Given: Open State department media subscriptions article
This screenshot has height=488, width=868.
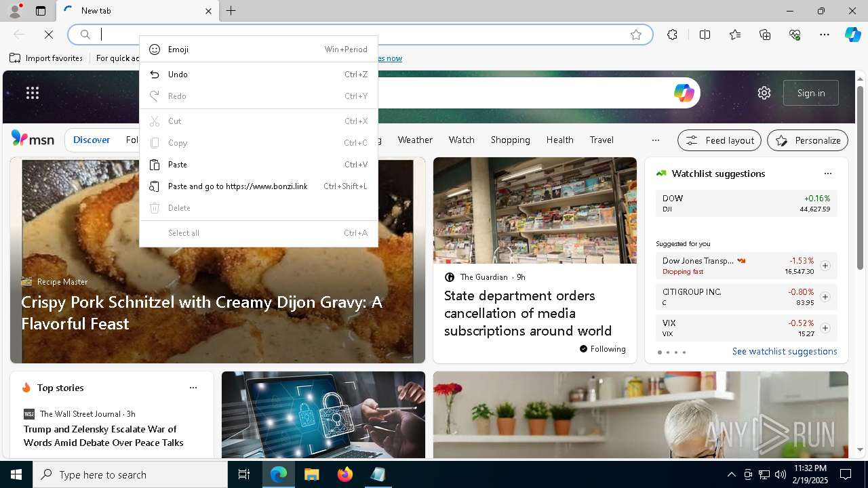Looking at the screenshot, I should coord(528,313).
